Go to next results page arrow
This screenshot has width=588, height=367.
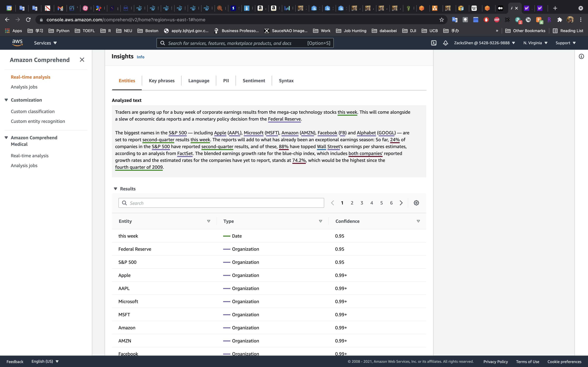[401, 203]
